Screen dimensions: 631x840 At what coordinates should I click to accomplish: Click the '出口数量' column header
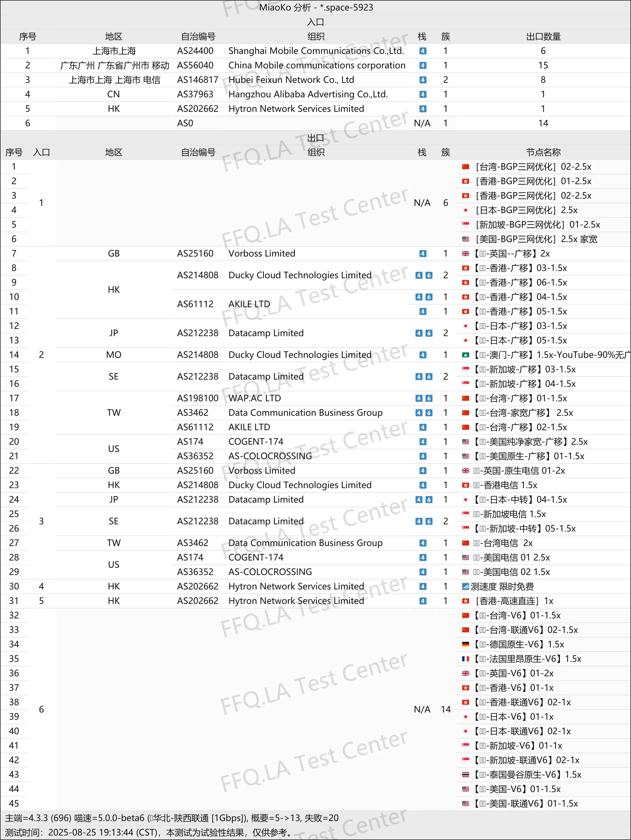pos(543,36)
